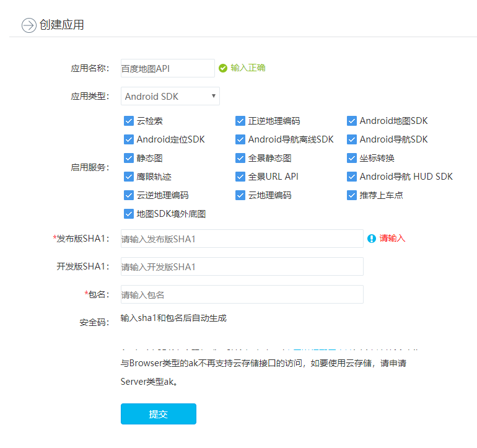Image resolution: width=477 pixels, height=448 pixels.
Task: Uncheck the 云检索 checkbox
Action: [129, 121]
